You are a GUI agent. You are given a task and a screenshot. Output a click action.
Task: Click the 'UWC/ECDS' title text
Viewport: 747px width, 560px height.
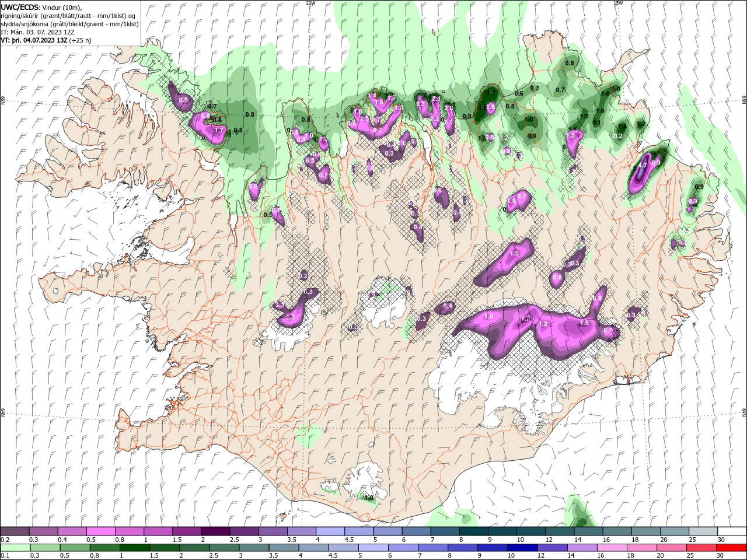pyautogui.click(x=20, y=6)
